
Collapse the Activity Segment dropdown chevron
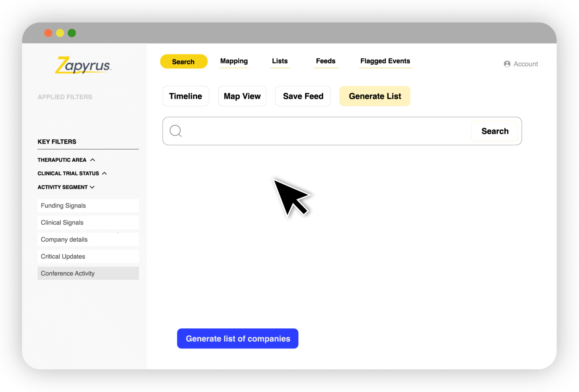click(x=92, y=187)
